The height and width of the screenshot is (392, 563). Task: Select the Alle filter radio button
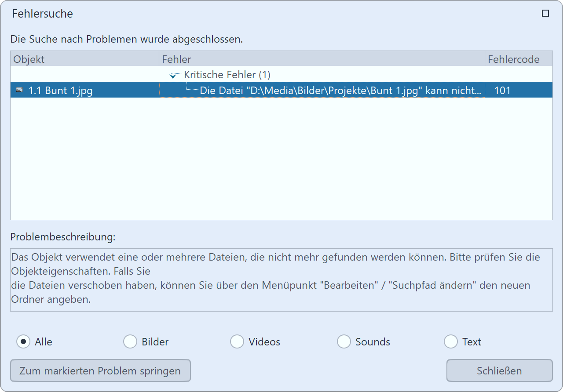(23, 341)
